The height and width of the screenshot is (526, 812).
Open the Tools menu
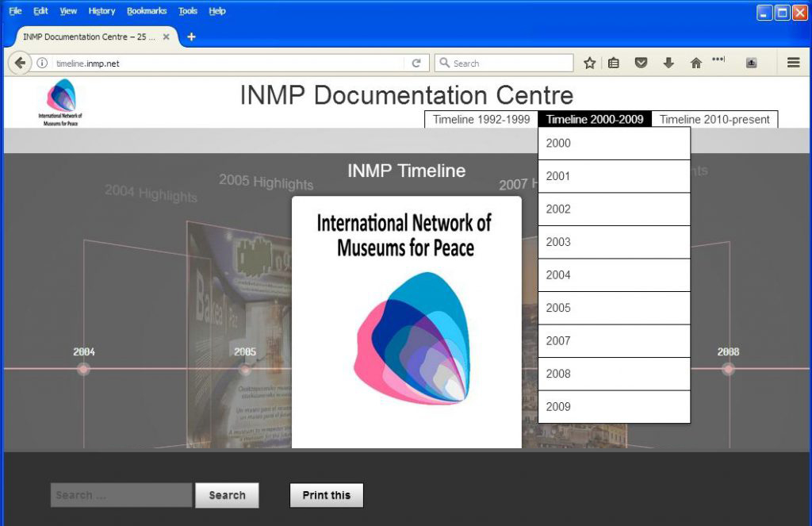187,11
